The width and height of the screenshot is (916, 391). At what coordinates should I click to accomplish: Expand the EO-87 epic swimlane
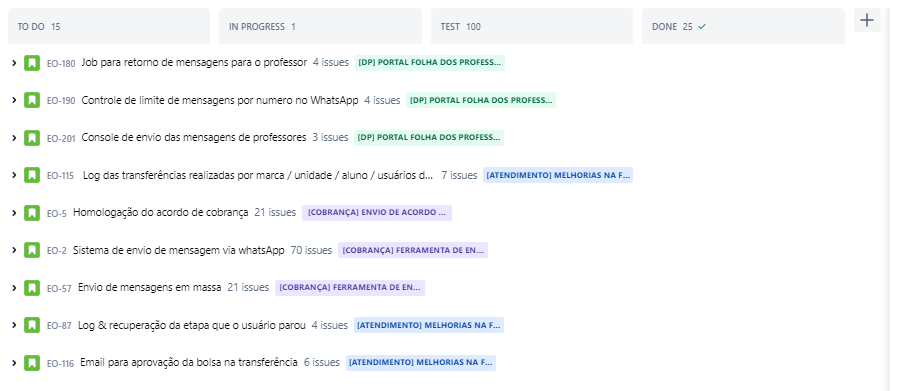(x=14, y=325)
